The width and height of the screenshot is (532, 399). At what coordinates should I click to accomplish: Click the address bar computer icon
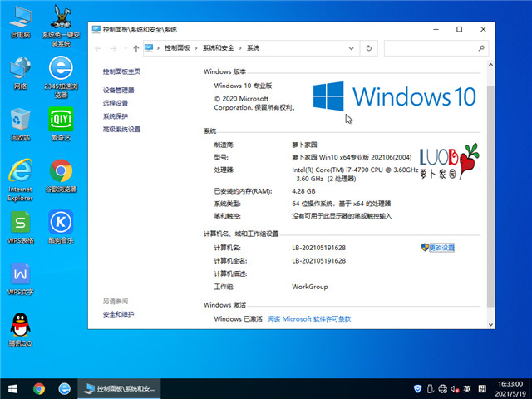(x=149, y=48)
